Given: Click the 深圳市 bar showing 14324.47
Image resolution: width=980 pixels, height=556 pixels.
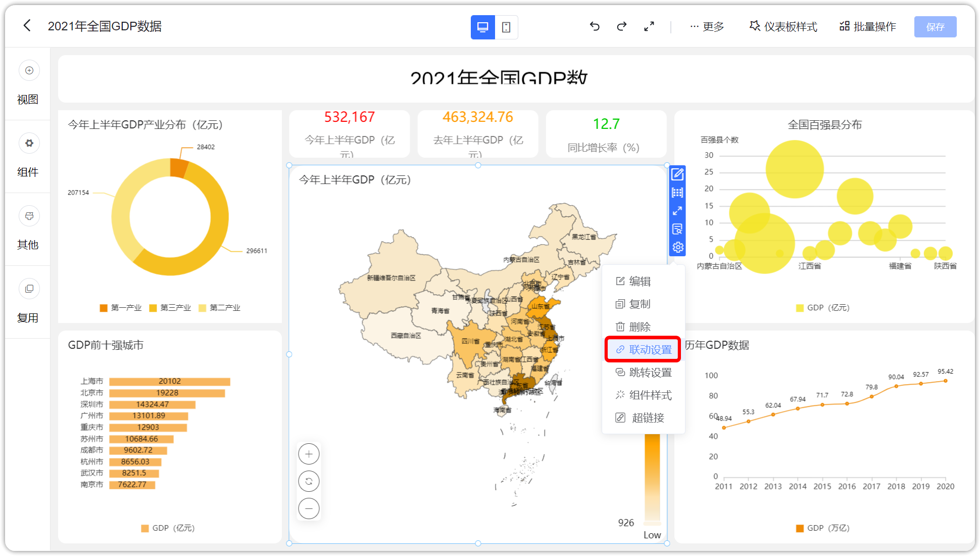Looking at the screenshot, I should point(153,404).
